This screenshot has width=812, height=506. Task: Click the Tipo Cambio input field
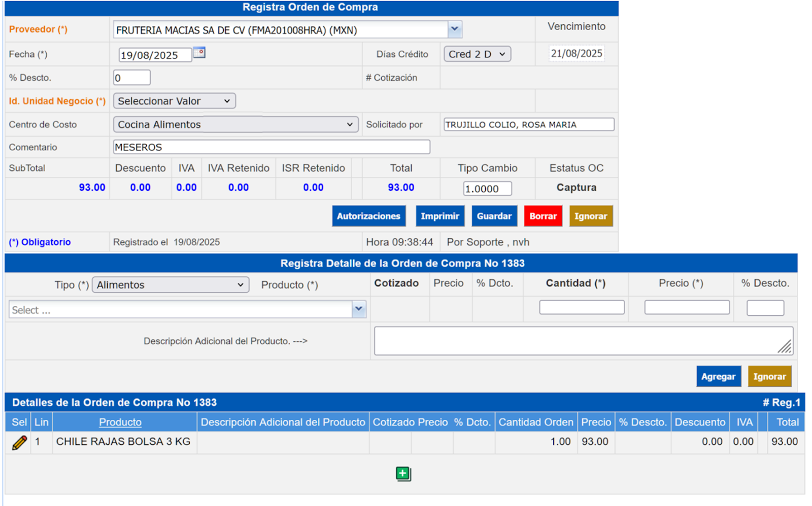coord(487,189)
